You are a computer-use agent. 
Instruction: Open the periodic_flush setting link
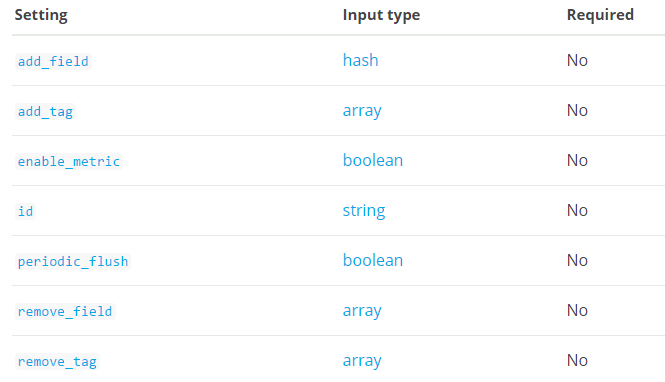[x=73, y=261]
